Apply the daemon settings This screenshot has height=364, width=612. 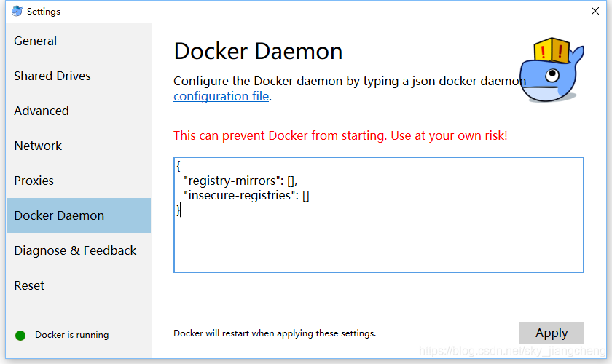[x=551, y=333]
